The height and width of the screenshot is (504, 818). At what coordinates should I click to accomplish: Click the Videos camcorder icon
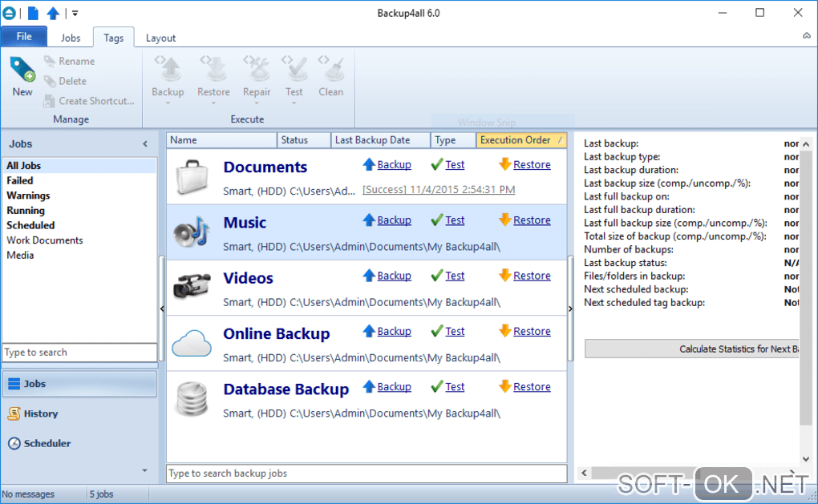coord(192,286)
